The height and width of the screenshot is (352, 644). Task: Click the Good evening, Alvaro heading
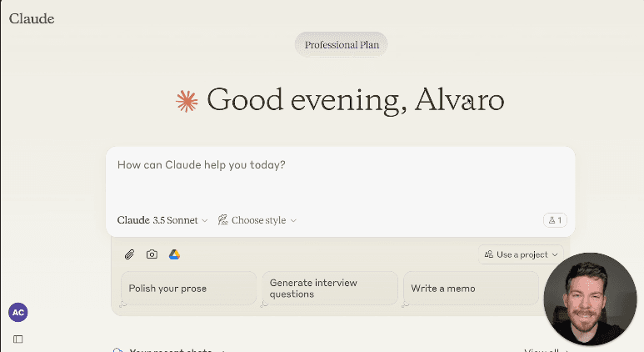(x=356, y=100)
